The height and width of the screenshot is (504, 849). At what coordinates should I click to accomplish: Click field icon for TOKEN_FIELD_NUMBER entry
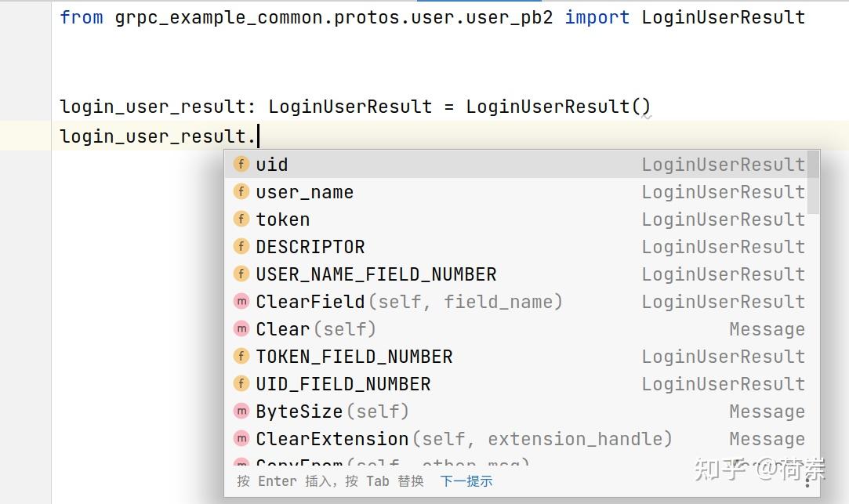241,357
